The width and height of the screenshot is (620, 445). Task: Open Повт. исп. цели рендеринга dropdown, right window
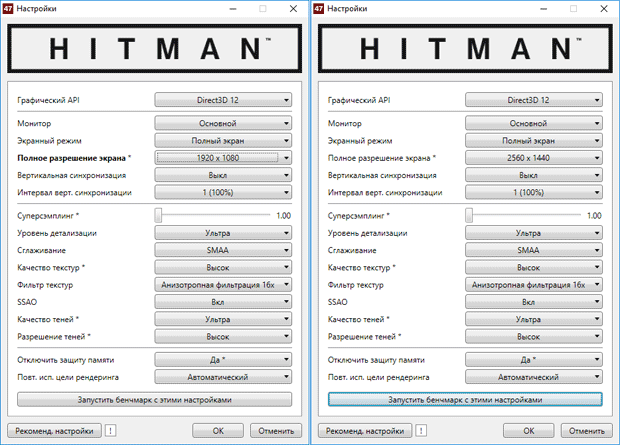click(x=534, y=377)
